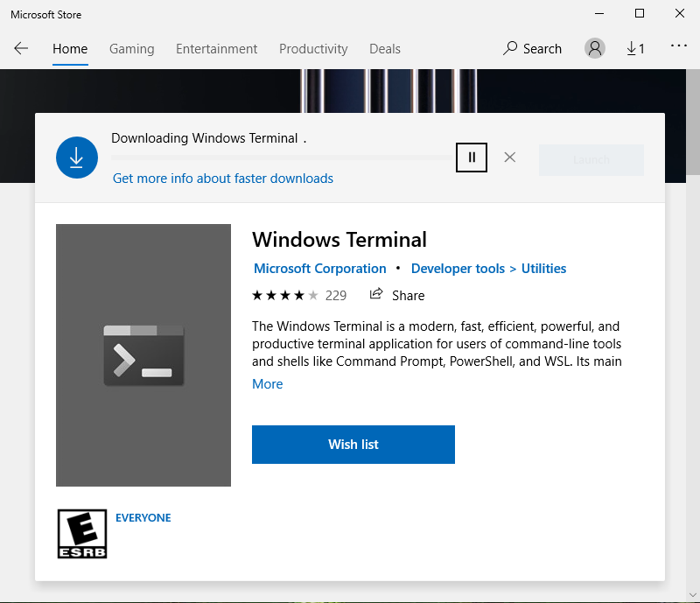Expand description with More link
700x603 pixels.
pyautogui.click(x=268, y=384)
